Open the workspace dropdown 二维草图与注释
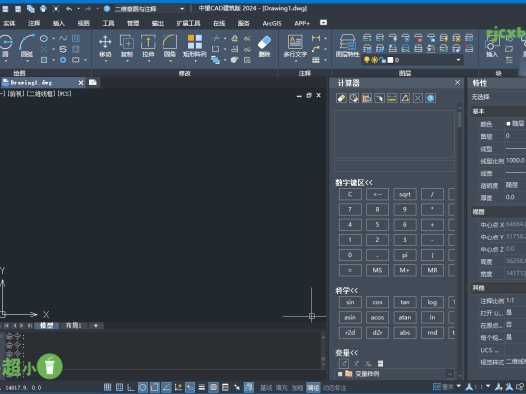The width and height of the screenshot is (526, 394). [149, 9]
